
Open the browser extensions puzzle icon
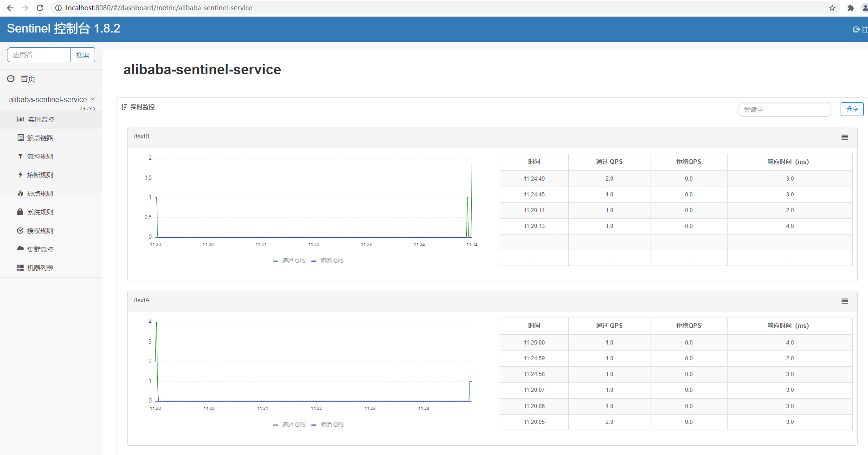pyautogui.click(x=850, y=8)
